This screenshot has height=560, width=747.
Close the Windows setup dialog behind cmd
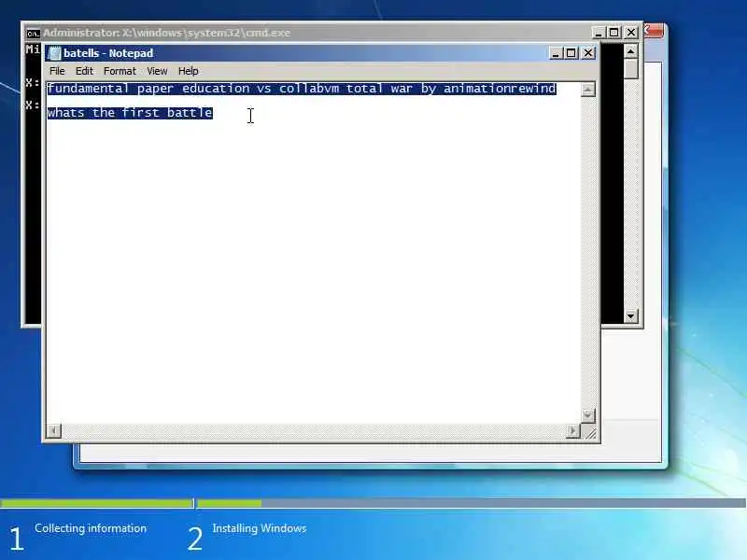pos(654,31)
